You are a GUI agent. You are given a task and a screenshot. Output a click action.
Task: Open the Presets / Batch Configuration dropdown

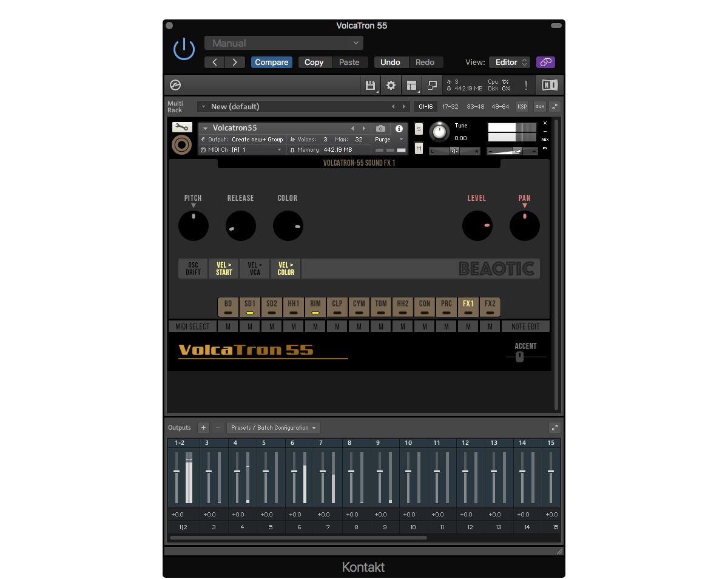pos(274,428)
